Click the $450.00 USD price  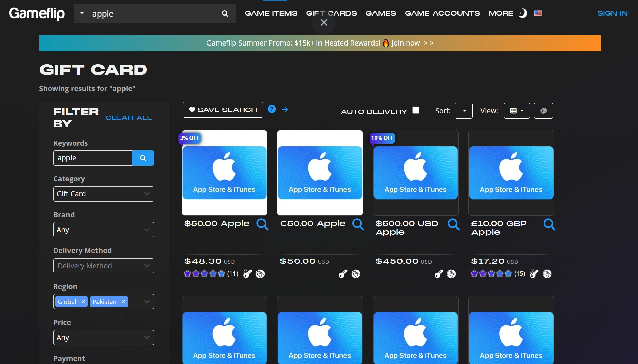tap(404, 261)
